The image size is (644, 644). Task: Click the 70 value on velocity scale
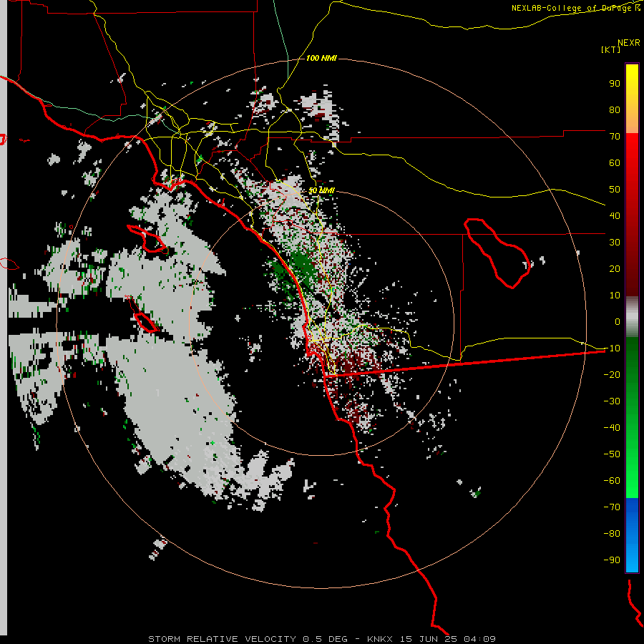pos(615,137)
